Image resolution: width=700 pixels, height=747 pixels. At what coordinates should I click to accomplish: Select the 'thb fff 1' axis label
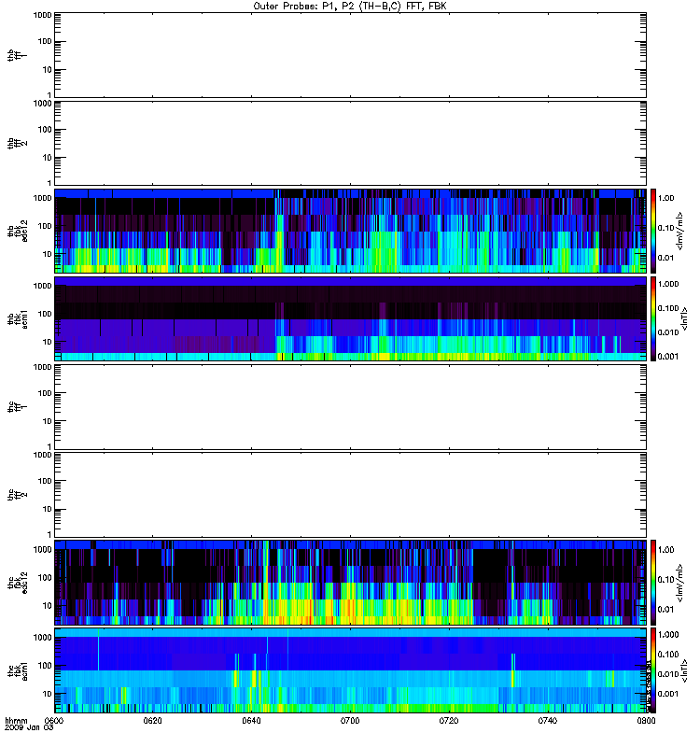pyautogui.click(x=17, y=55)
